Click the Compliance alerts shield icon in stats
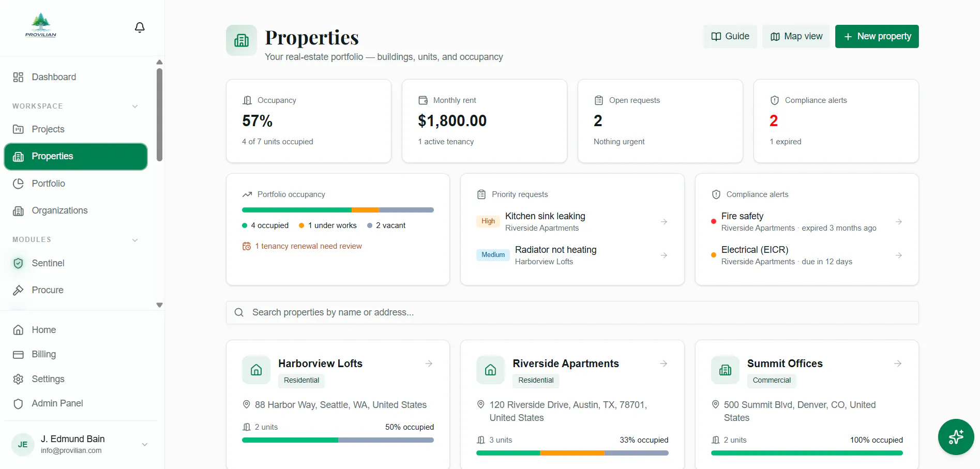 775,100
